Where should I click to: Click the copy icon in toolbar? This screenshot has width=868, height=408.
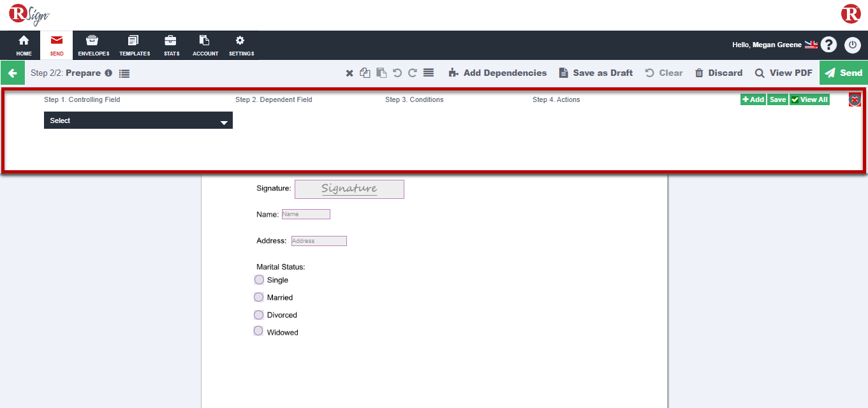coord(365,73)
